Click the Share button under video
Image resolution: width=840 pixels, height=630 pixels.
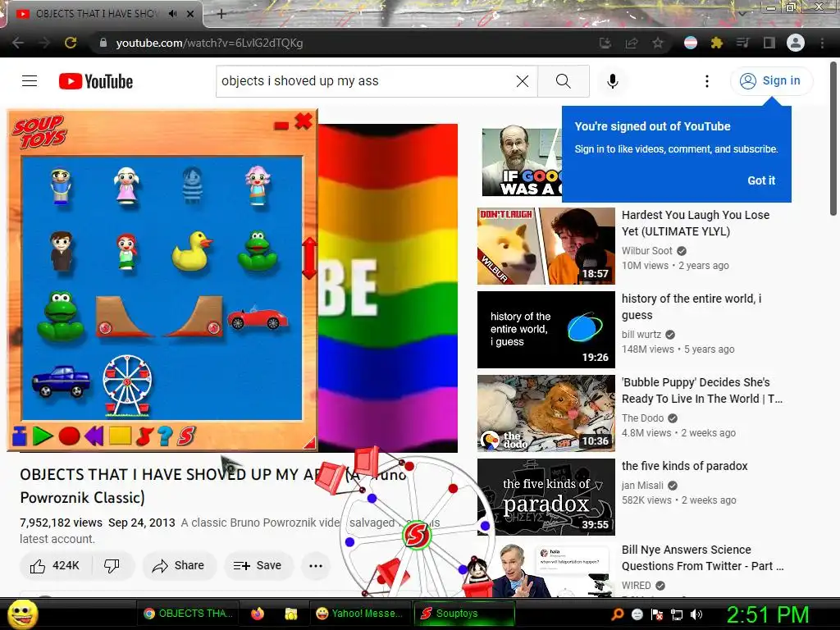[x=179, y=566]
